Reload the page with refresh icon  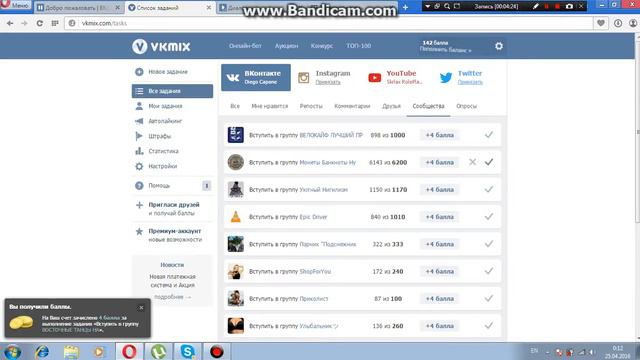tap(40, 23)
